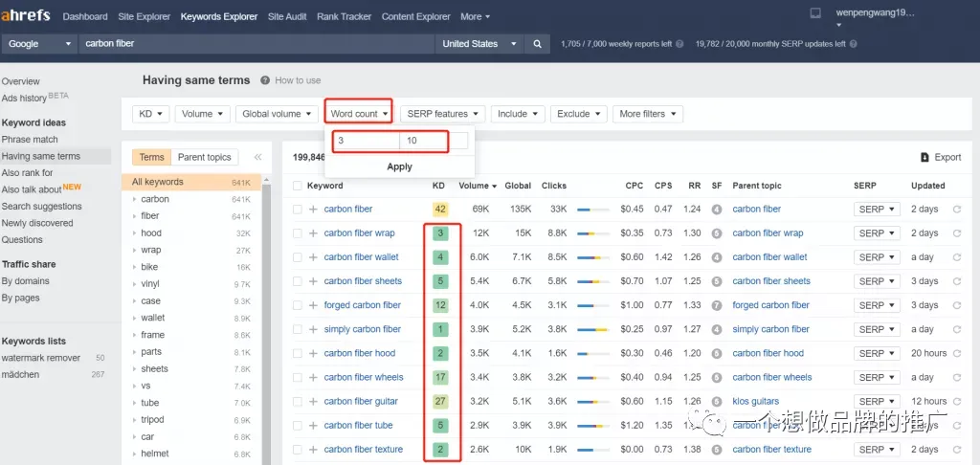Click clicks distribution bar for carbon fiber

[592, 210]
